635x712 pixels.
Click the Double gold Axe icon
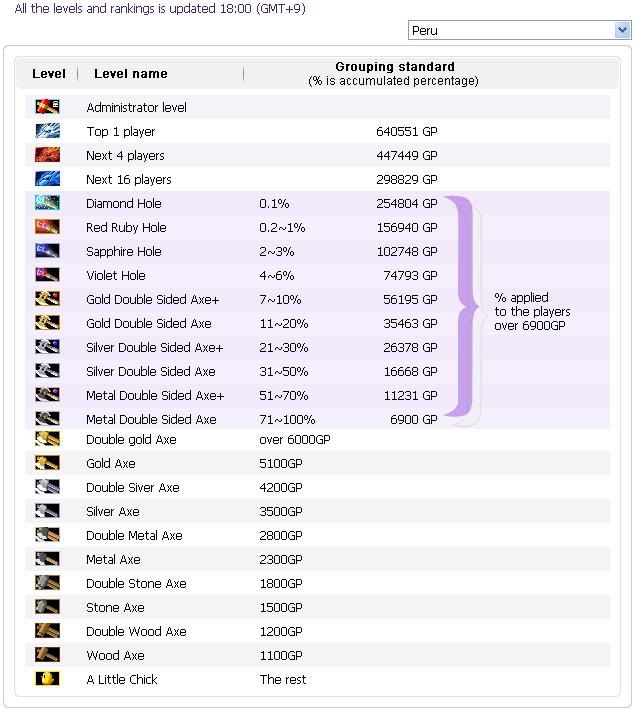(47, 439)
